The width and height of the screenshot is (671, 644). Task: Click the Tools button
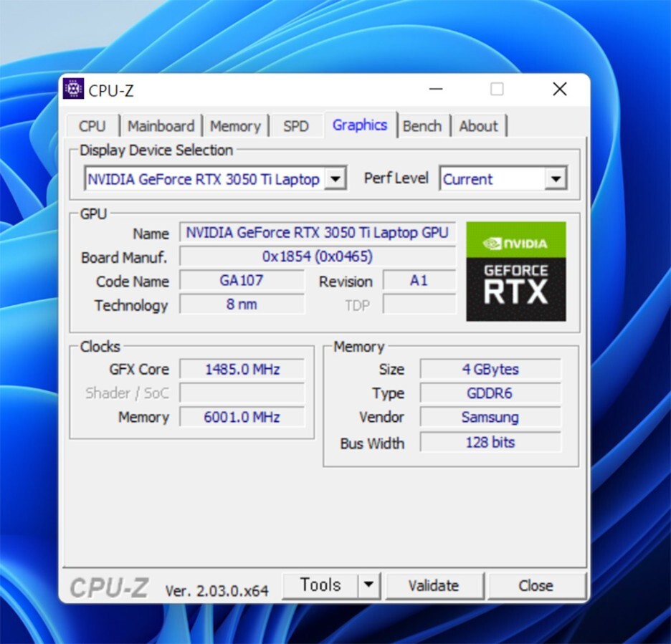coord(320,585)
